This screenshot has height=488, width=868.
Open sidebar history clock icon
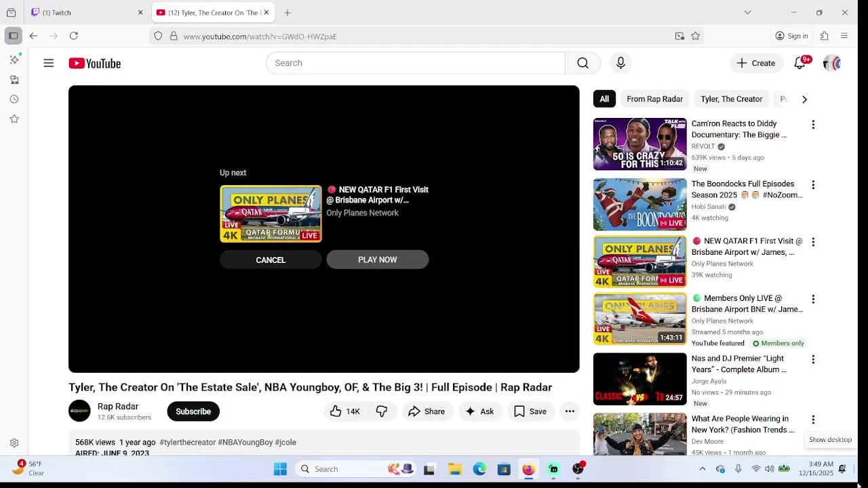[14, 99]
